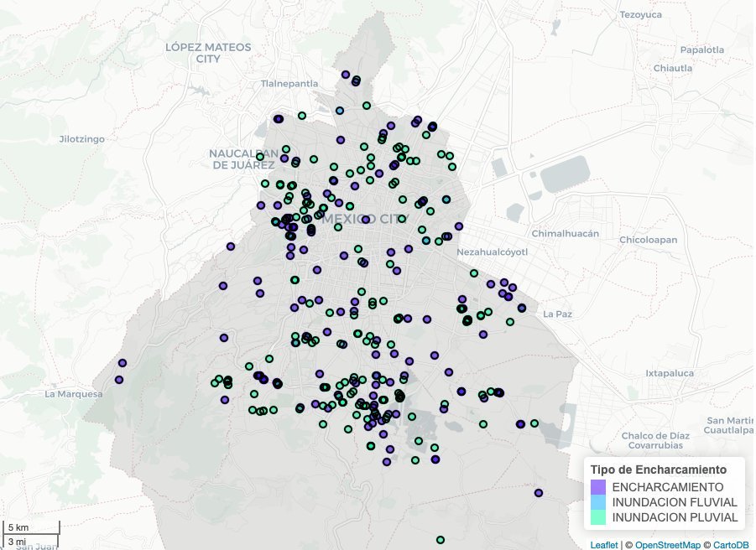Follow the CartoDB attribution link
756x550 pixels.
click(x=730, y=545)
